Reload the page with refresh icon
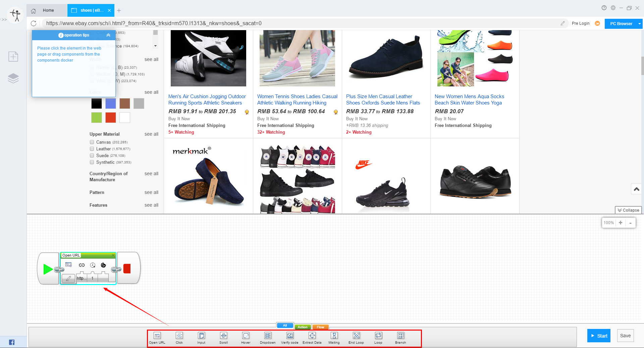Screen dimensions: 644x348 point(34,23)
